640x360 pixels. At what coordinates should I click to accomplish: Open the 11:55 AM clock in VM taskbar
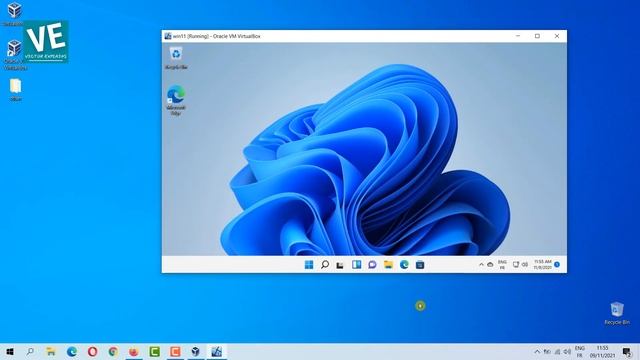(543, 264)
